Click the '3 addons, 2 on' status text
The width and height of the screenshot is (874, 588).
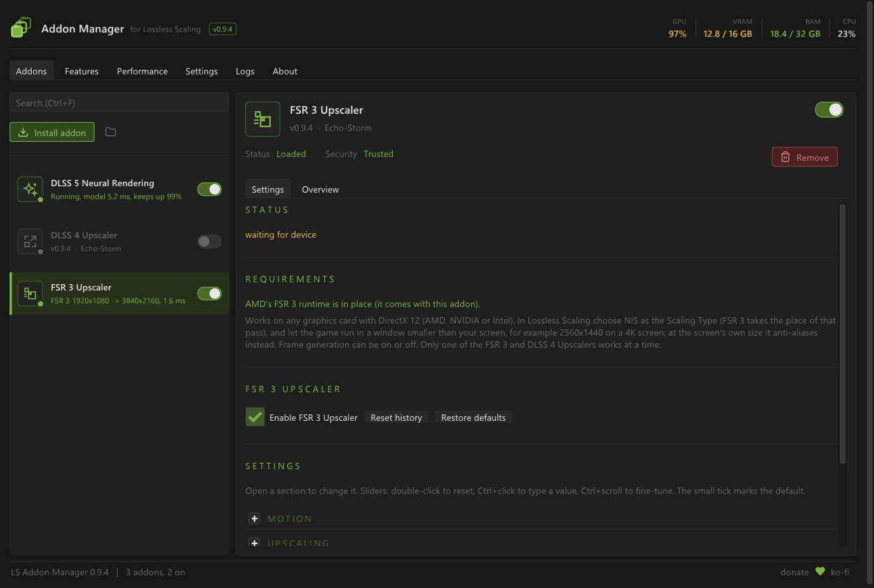[155, 572]
